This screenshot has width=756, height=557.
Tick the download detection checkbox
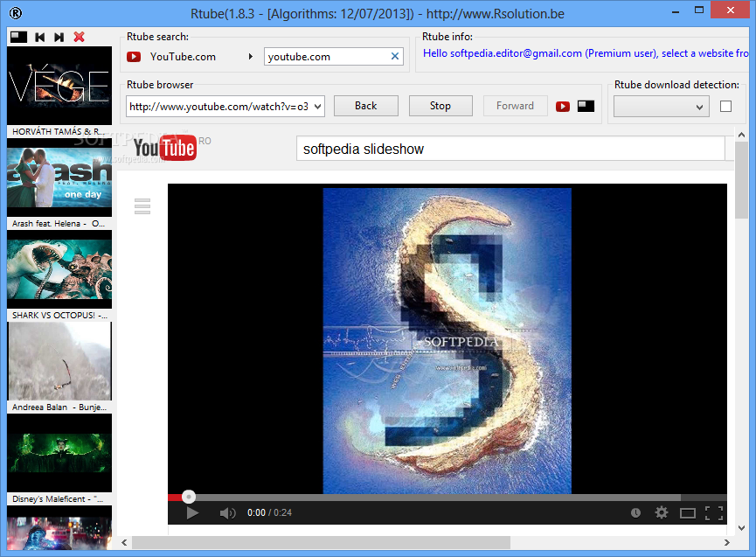725,106
